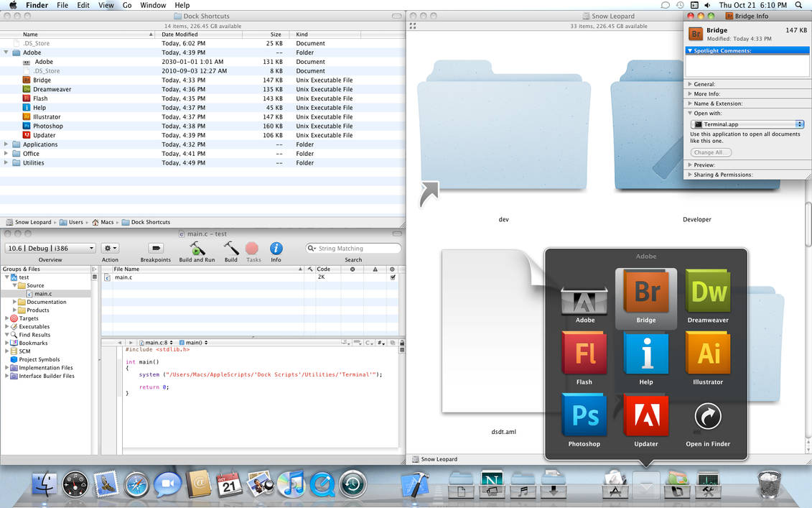Expand the Utilities folder disclosure triangle
This screenshot has width=812, height=508.
coord(6,163)
